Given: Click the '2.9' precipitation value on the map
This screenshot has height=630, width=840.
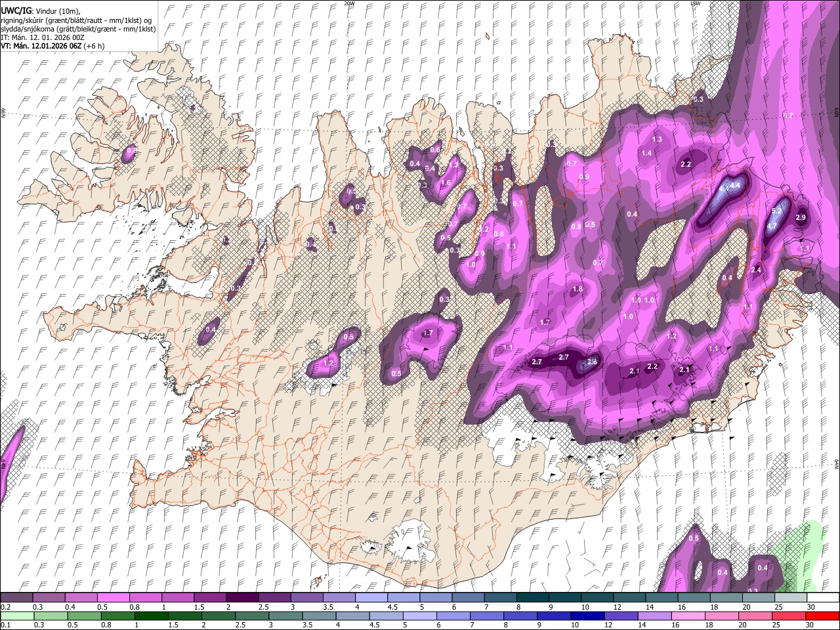Looking at the screenshot, I should point(801,218).
